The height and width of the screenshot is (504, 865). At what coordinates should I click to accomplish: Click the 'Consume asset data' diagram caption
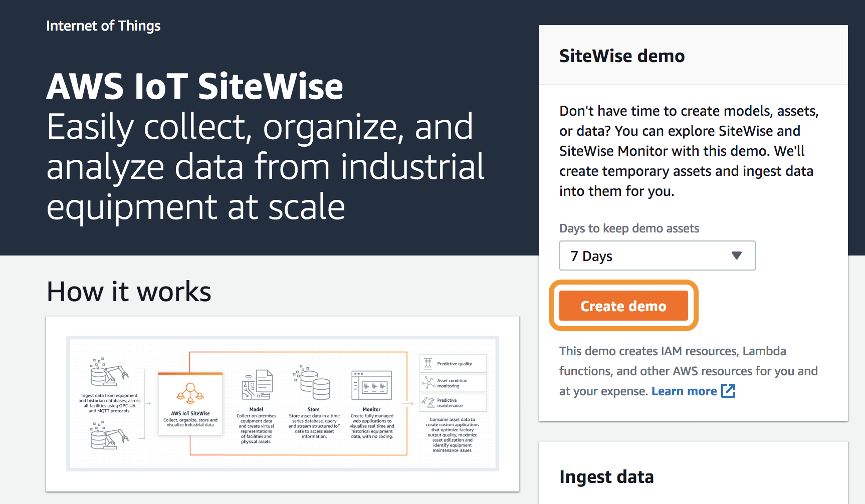point(453,435)
